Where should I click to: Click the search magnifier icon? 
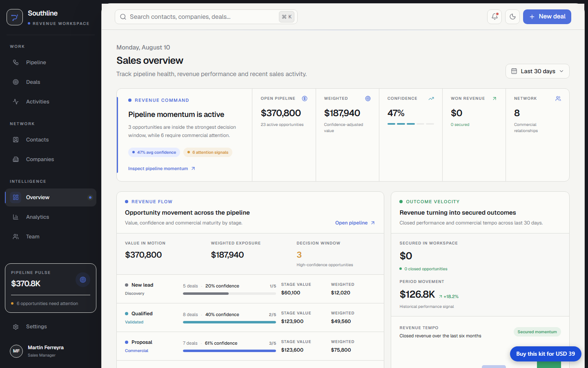click(123, 17)
